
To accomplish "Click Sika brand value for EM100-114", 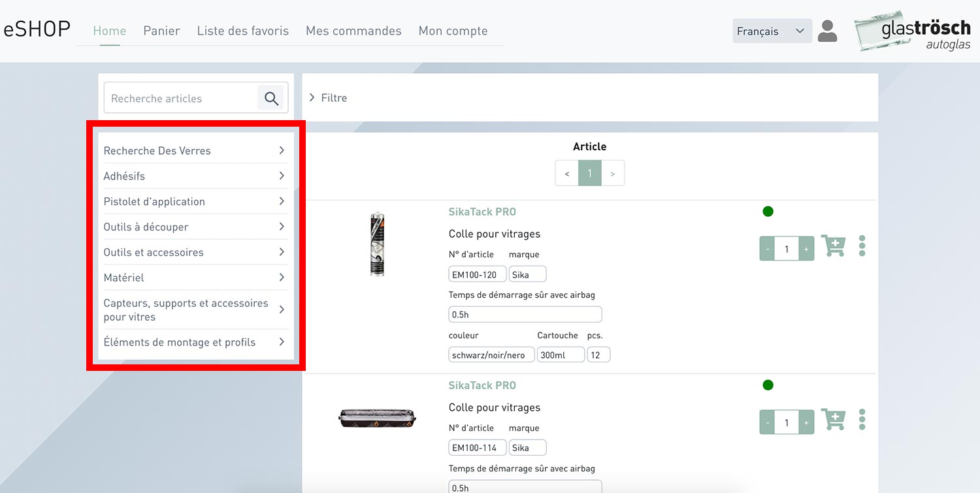I will (527, 448).
